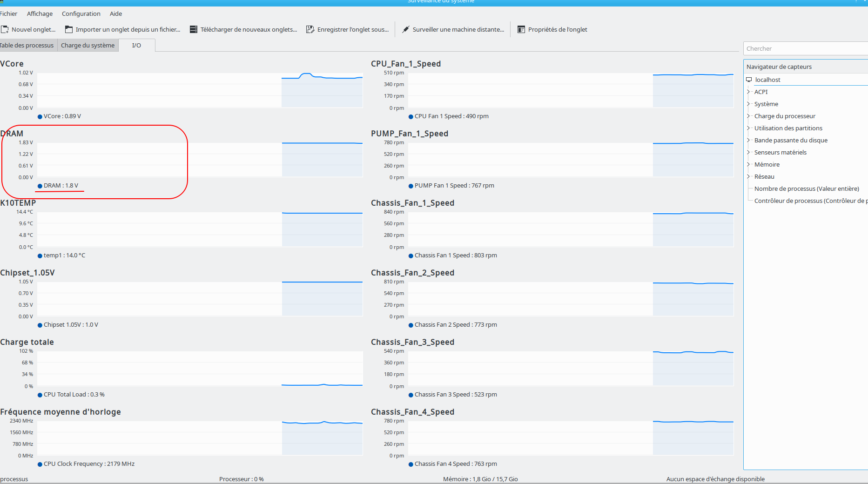Open the Configuration menu
Image resolution: width=868 pixels, height=484 pixels.
tap(81, 13)
